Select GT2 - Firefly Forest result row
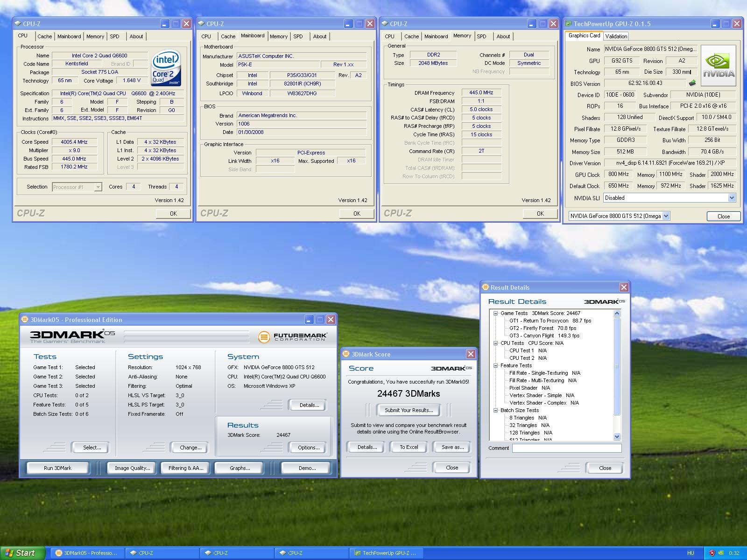The width and height of the screenshot is (747, 560). [x=543, y=328]
